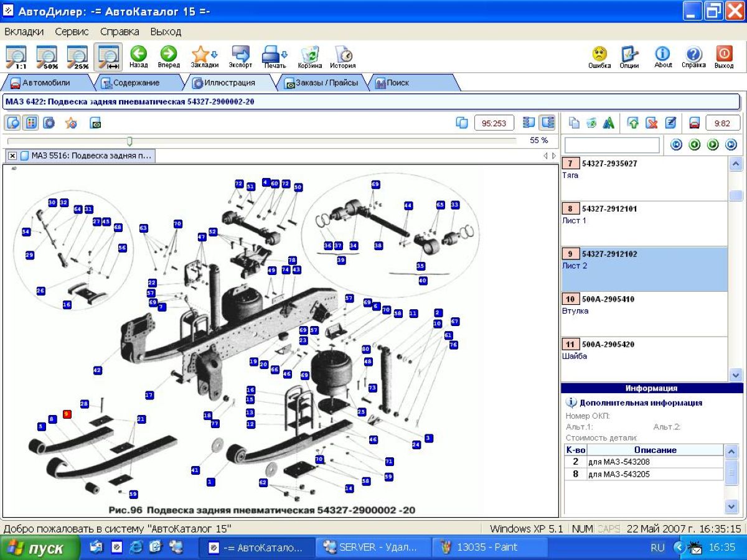Click the star bookmark icon above illustration
This screenshot has width=747, height=560.
point(71,123)
